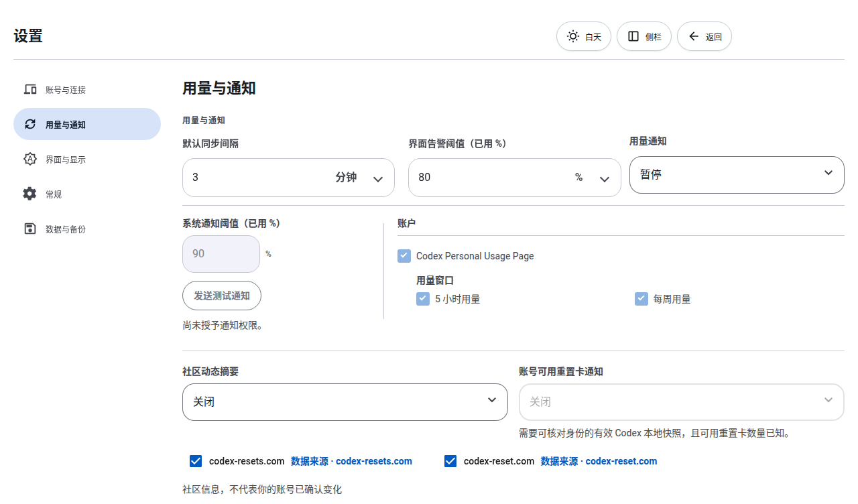Click the 白天 theme button
858x504 pixels.
pyautogui.click(x=584, y=36)
